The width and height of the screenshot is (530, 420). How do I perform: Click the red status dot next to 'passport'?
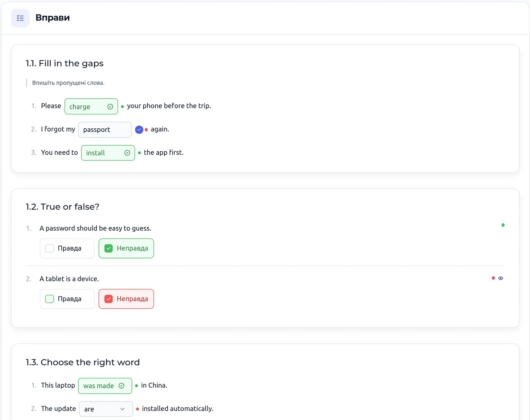[146, 129]
